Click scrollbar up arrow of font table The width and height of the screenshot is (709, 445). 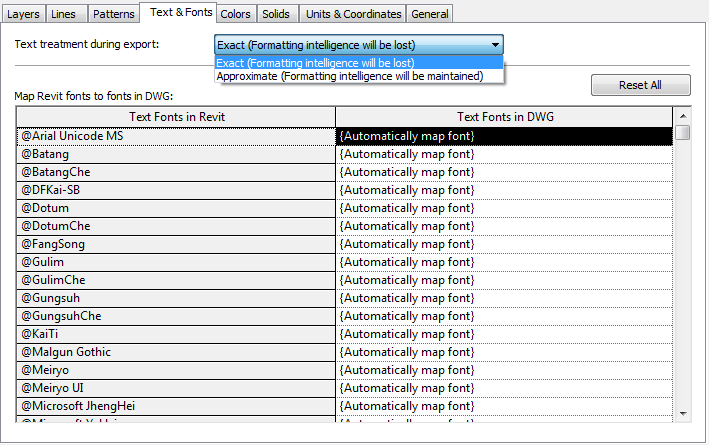(683, 116)
